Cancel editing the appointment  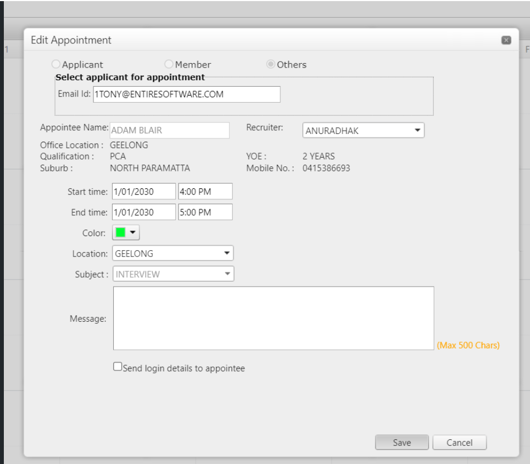point(459,442)
